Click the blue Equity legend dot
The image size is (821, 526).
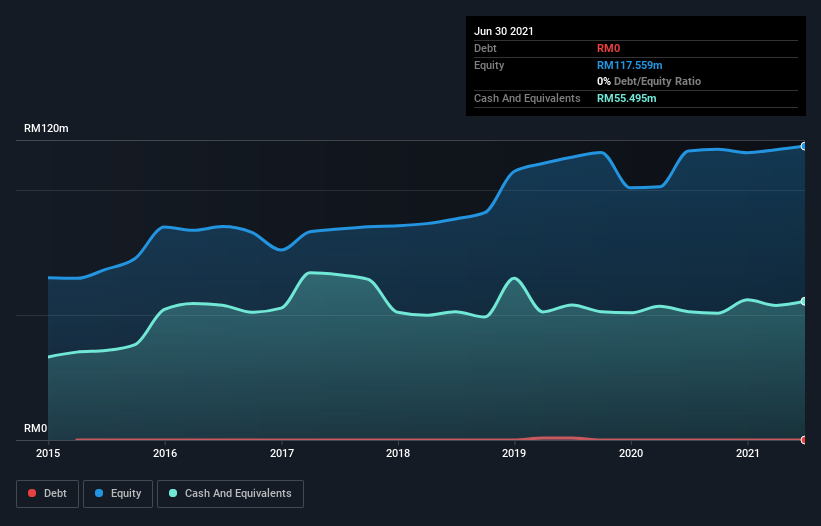click(x=99, y=493)
